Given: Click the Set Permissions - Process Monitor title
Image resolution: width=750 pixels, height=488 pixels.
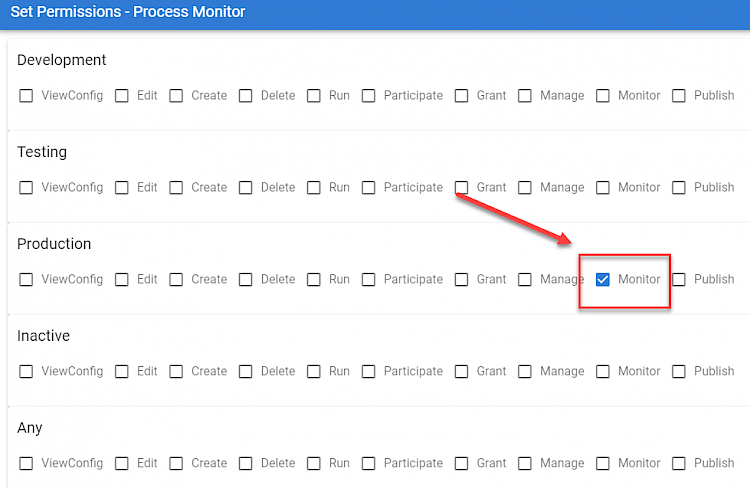Looking at the screenshot, I should [128, 11].
